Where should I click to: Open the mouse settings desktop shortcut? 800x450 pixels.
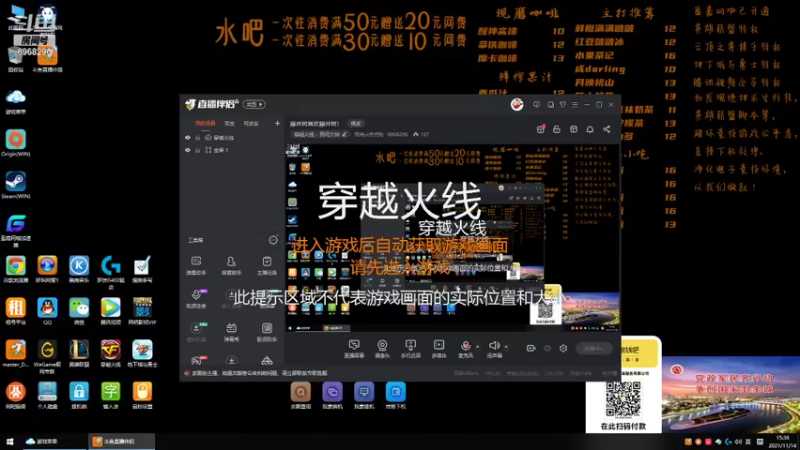tap(142, 395)
